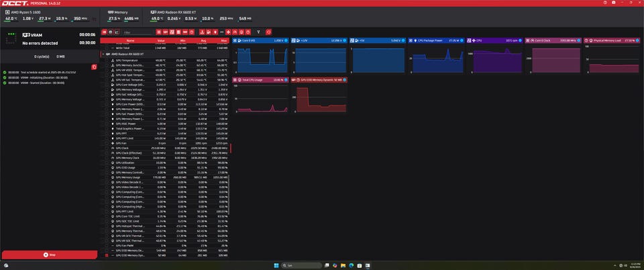
Task: Open info for the CPU Package Power graph
Action: (x=462, y=41)
